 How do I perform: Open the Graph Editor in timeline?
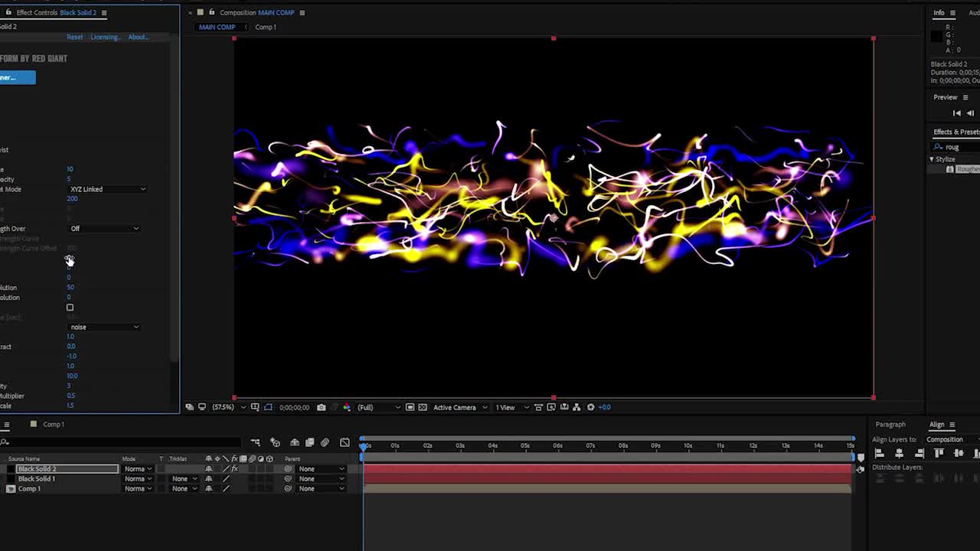345,442
